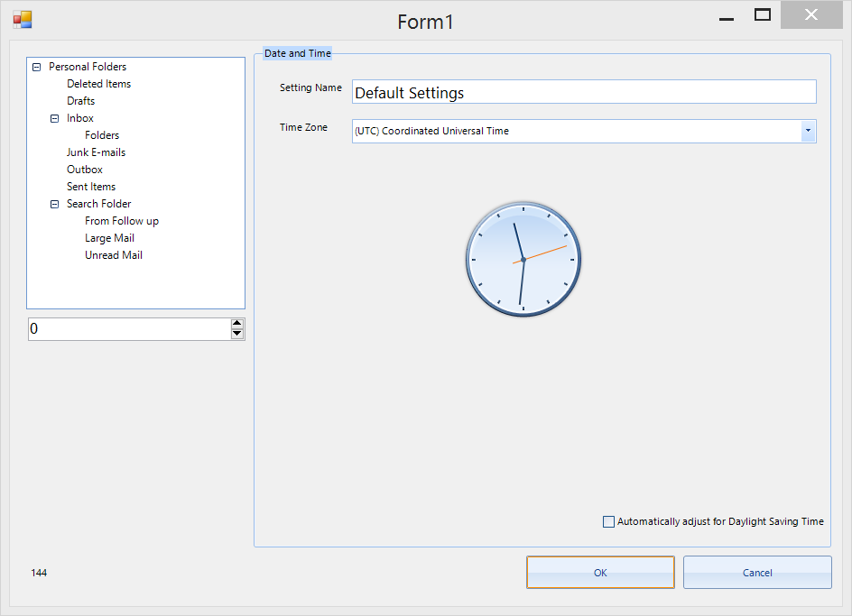Collapse the Personal Folders tree node
Screen dimensions: 852x616
click(x=36, y=68)
